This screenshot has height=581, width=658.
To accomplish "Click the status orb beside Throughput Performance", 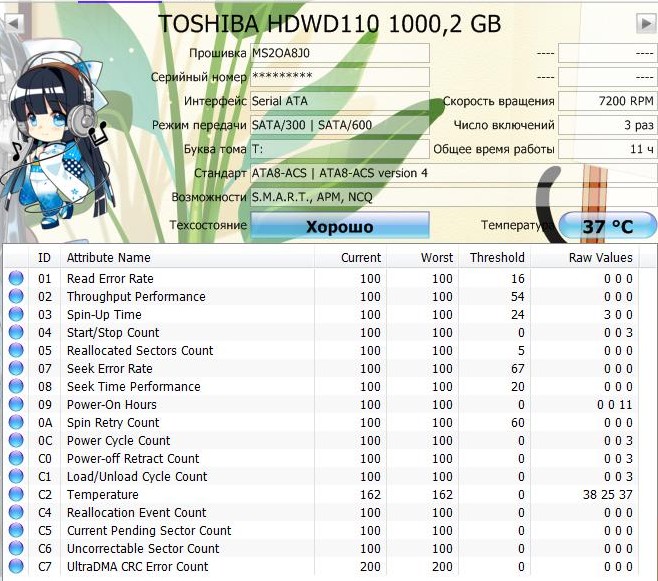I will point(16,296).
